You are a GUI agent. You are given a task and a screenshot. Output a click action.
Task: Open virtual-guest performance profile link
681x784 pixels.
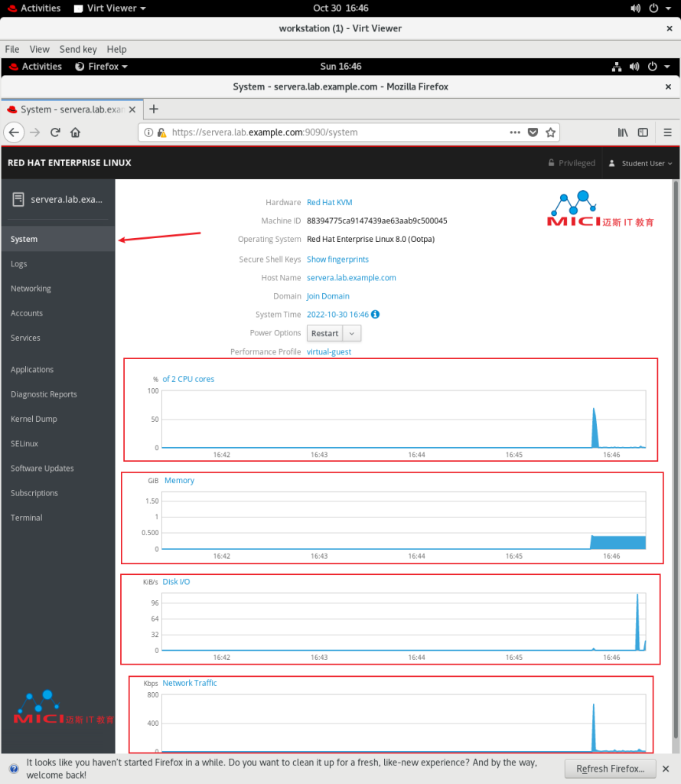329,352
